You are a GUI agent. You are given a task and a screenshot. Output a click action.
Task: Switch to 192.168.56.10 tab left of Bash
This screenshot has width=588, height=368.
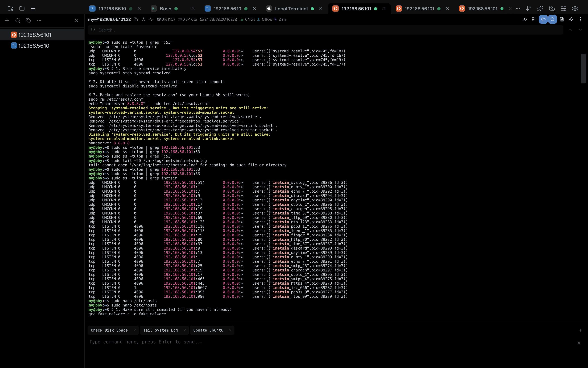(112, 9)
